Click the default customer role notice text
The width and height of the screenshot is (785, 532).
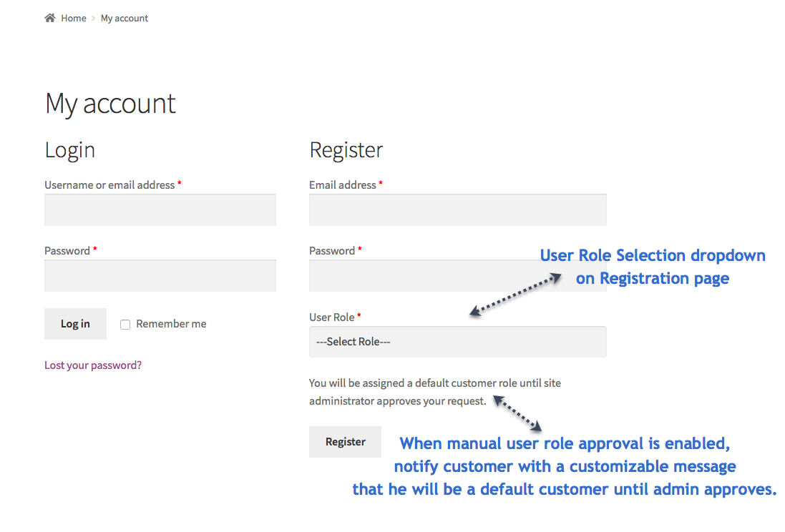coord(434,392)
